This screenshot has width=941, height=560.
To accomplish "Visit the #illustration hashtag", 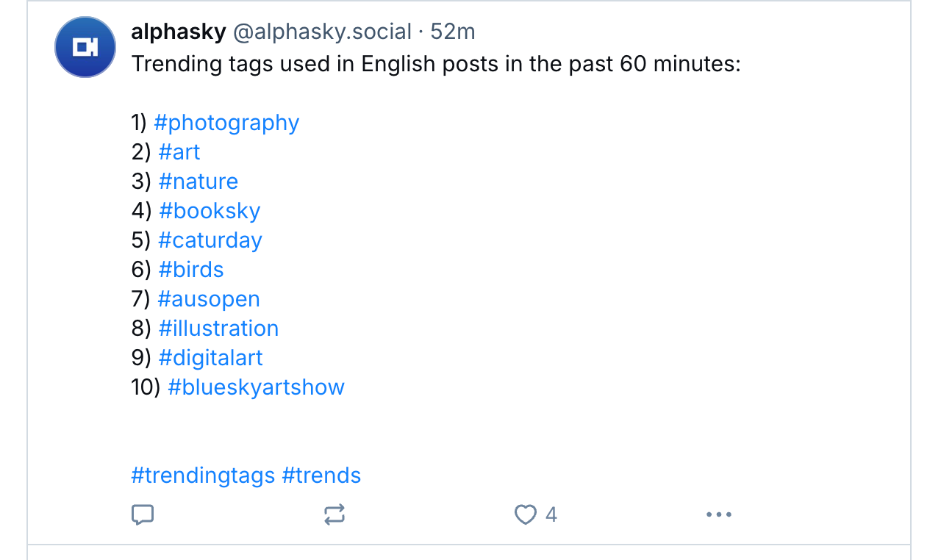I will click(218, 329).
